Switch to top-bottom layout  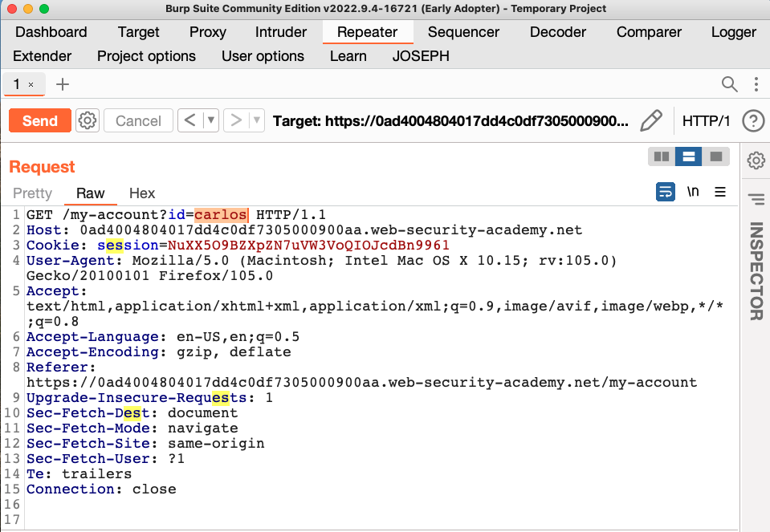point(688,156)
